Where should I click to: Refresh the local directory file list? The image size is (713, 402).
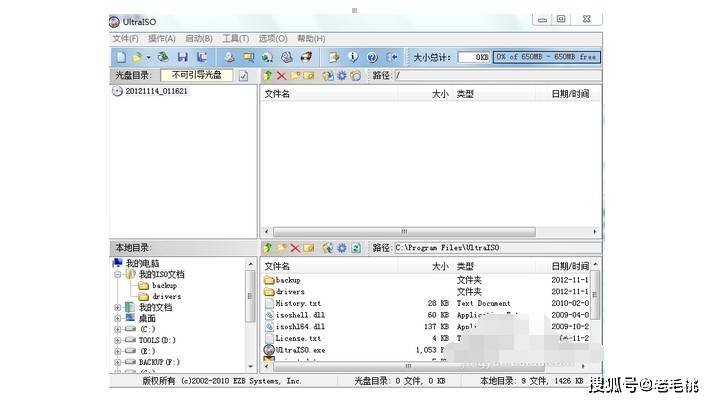tap(356, 248)
